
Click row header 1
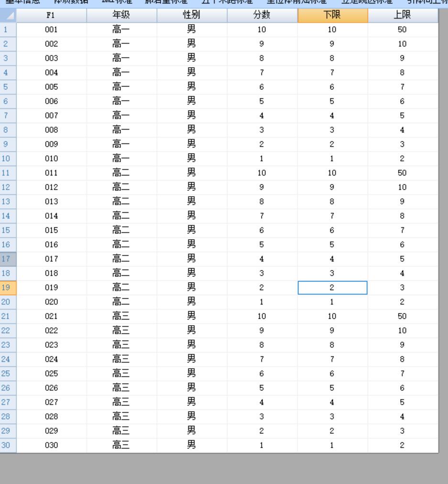8,30
